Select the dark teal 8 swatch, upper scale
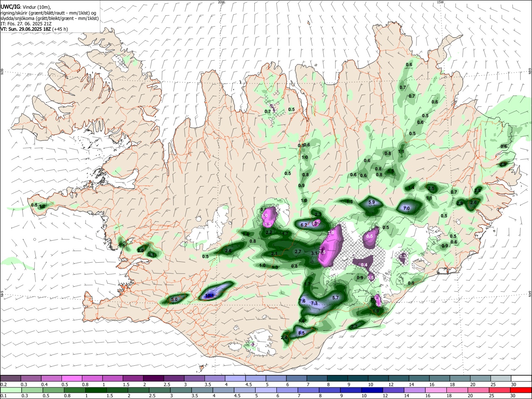532x399 pixels. pyautogui.click(x=337, y=379)
